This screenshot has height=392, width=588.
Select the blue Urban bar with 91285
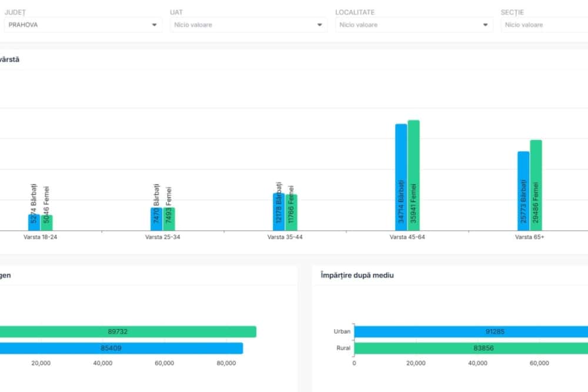(470, 331)
